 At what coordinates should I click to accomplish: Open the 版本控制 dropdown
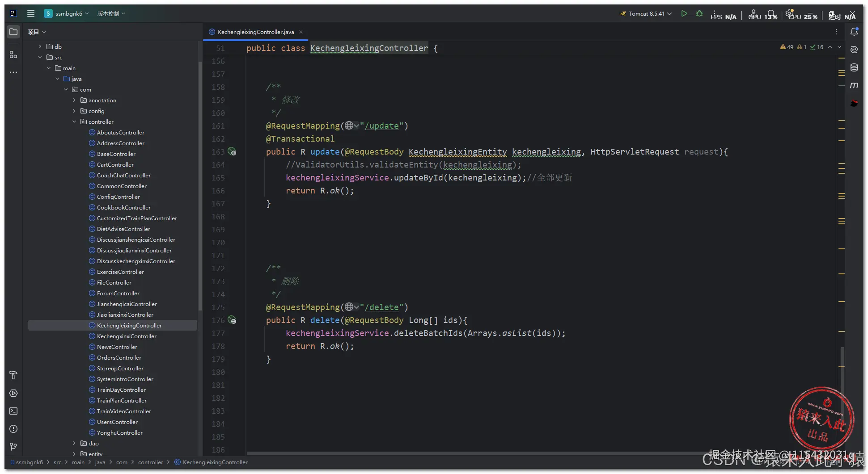pyautogui.click(x=111, y=13)
